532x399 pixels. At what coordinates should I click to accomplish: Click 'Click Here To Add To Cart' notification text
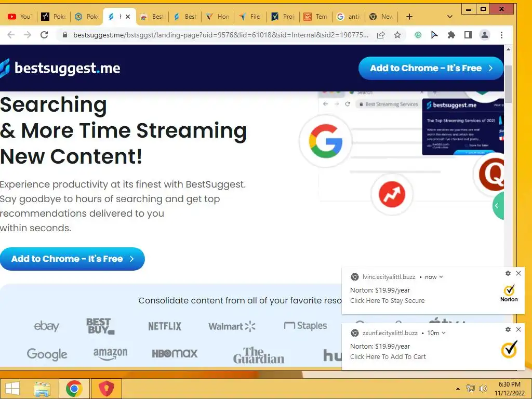tap(388, 356)
